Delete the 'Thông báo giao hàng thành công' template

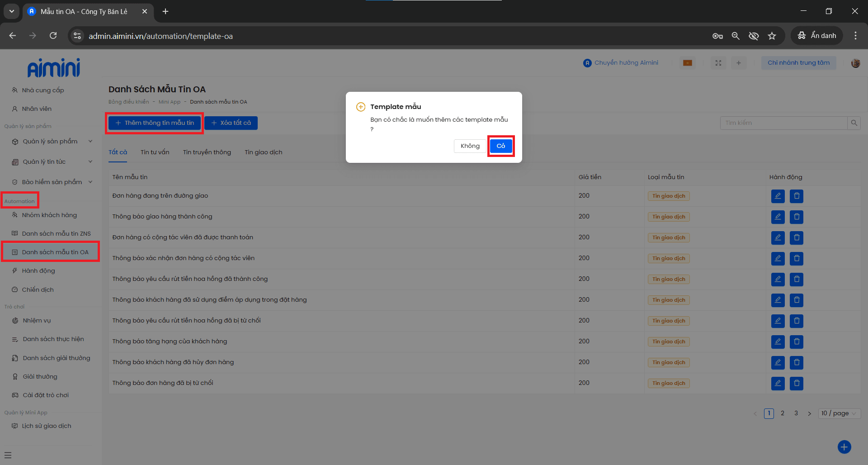click(x=797, y=217)
